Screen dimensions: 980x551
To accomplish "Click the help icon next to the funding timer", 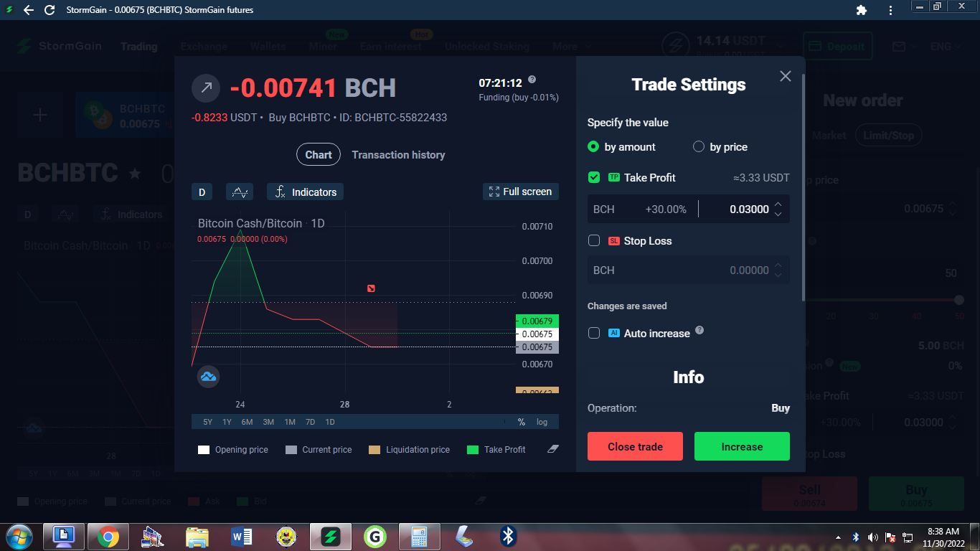I will (x=532, y=80).
